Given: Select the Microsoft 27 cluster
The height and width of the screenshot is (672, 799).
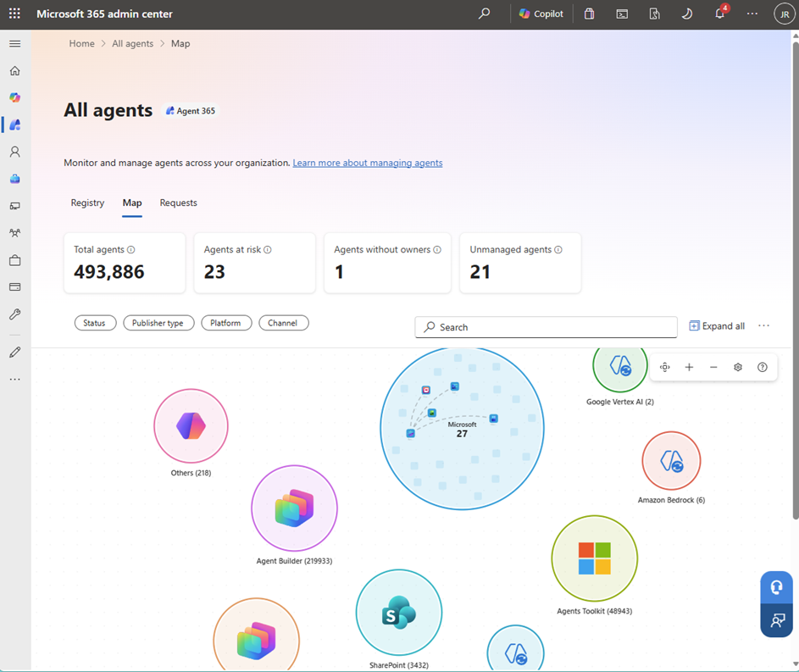Looking at the screenshot, I should tap(462, 428).
